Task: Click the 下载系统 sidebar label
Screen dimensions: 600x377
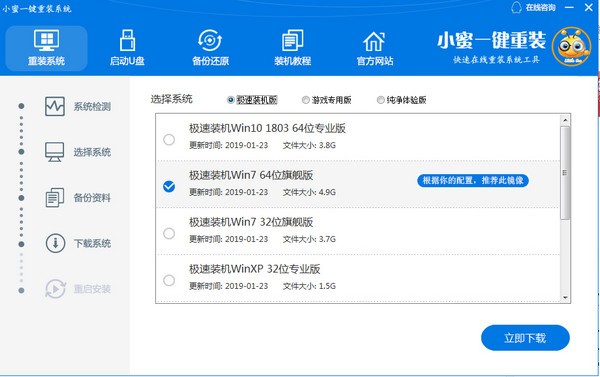Action: tap(92, 243)
